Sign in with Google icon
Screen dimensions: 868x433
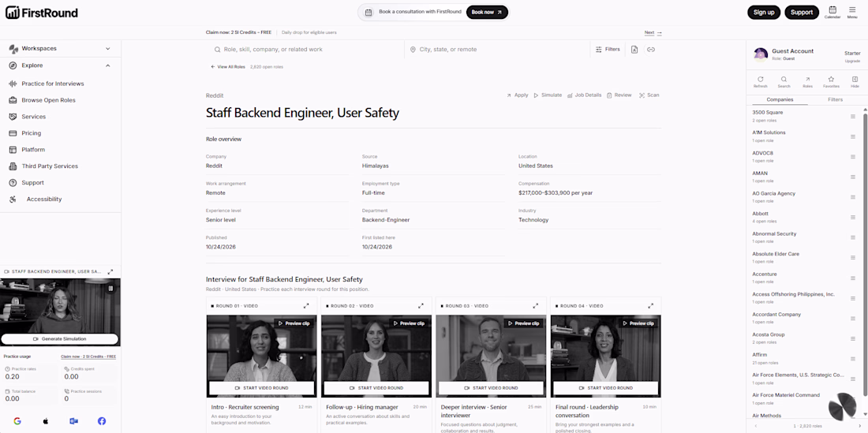17,421
